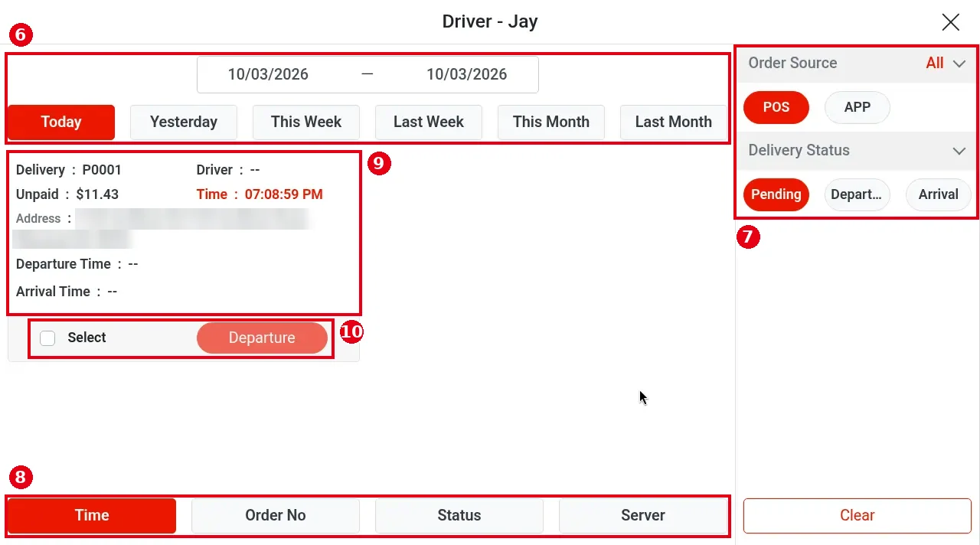
Task: Sort orders by Status
Action: click(x=459, y=516)
